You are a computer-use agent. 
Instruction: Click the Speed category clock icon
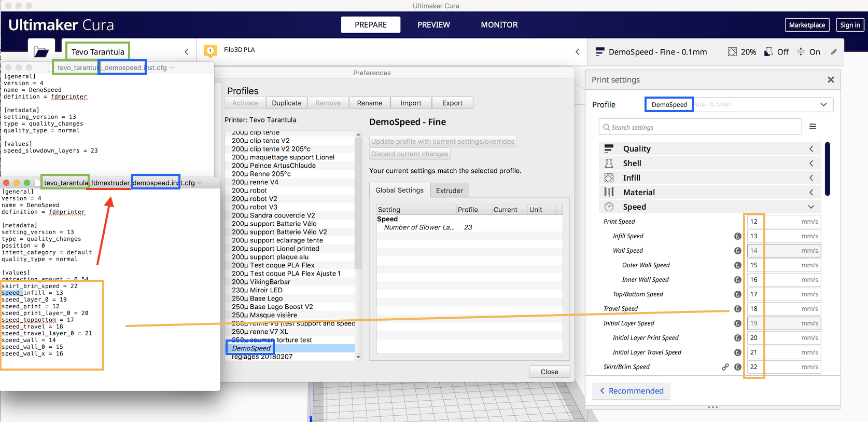609,207
